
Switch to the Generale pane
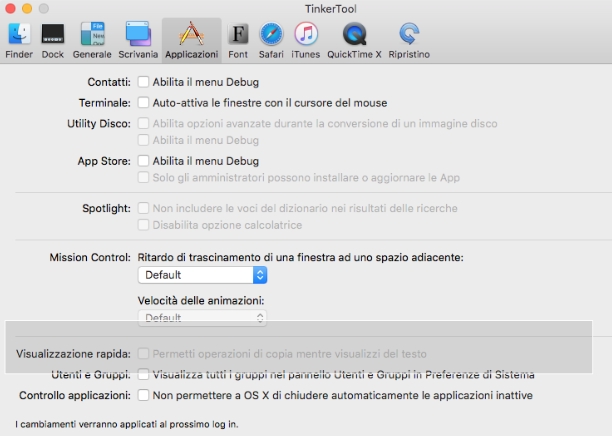pyautogui.click(x=92, y=41)
